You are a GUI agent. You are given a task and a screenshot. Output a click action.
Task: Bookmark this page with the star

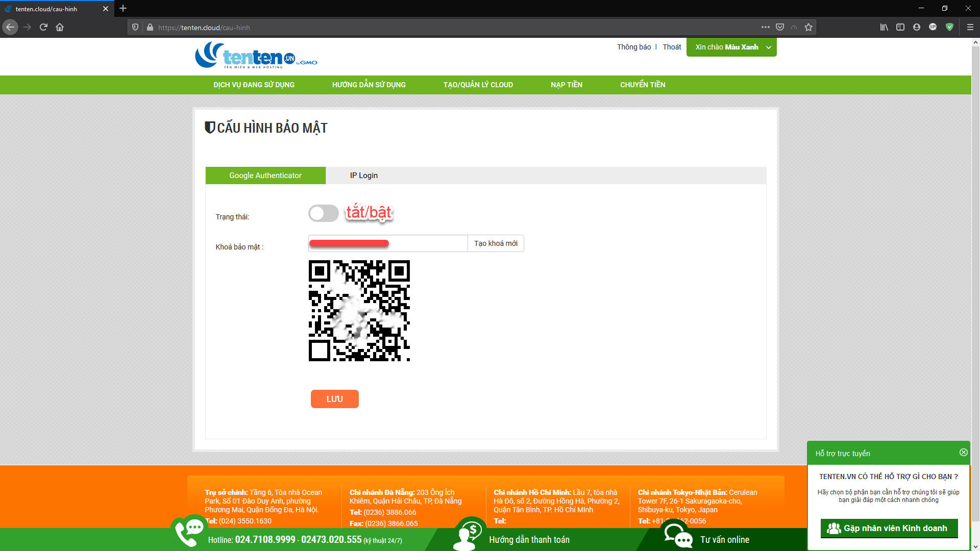pyautogui.click(x=808, y=27)
